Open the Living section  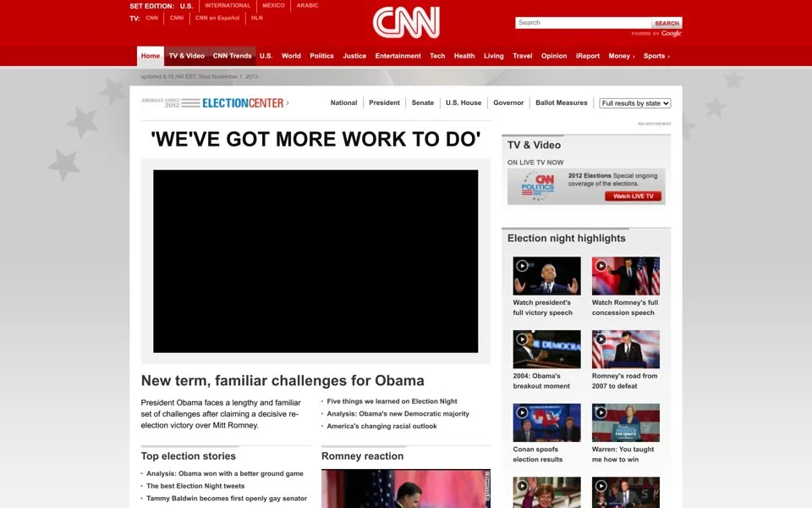pyautogui.click(x=493, y=56)
